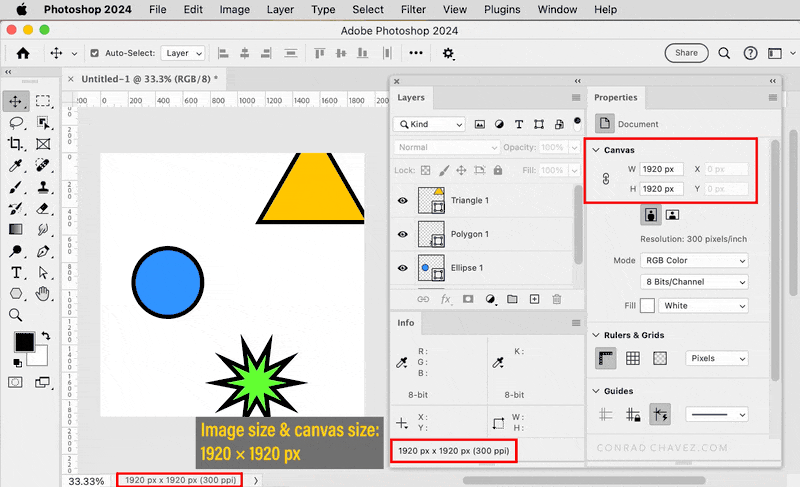Click the canvas Fill white swatch
The image size is (800, 487).
pos(647,305)
